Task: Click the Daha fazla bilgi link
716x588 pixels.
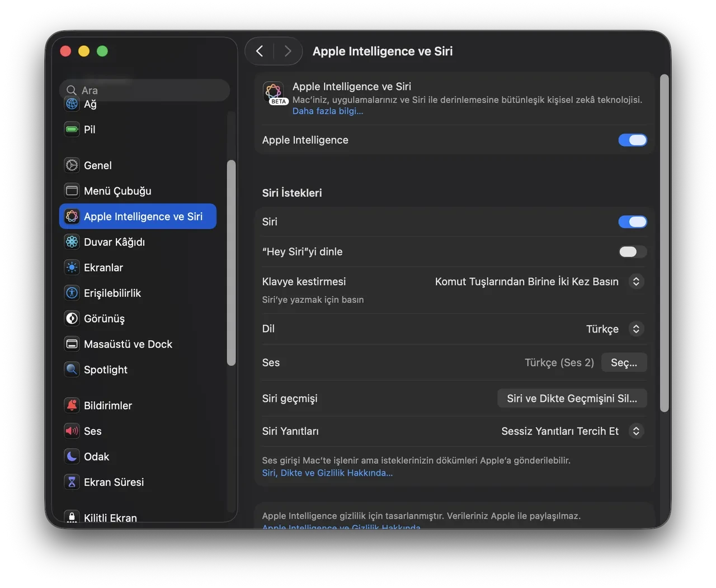Action: click(x=327, y=111)
